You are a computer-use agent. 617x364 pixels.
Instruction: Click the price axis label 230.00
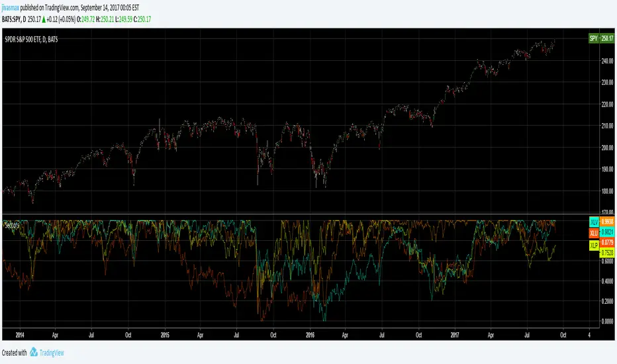[607, 83]
